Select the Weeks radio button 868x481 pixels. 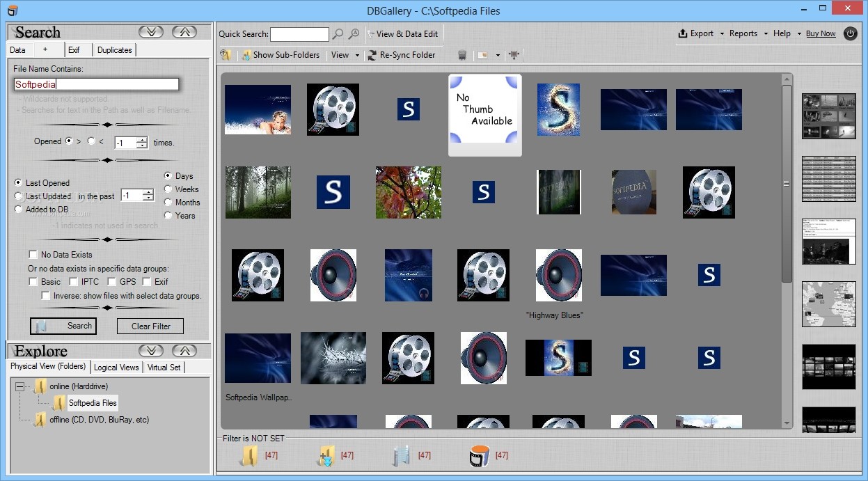(168, 189)
